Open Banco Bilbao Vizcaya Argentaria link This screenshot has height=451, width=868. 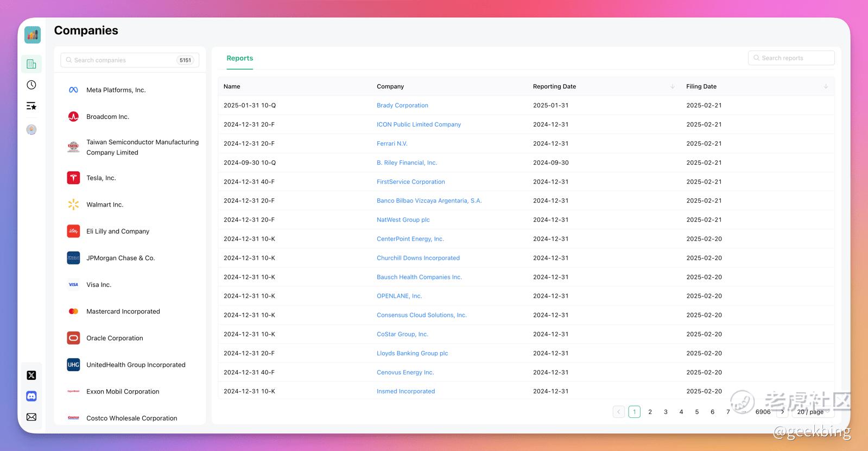tap(429, 201)
